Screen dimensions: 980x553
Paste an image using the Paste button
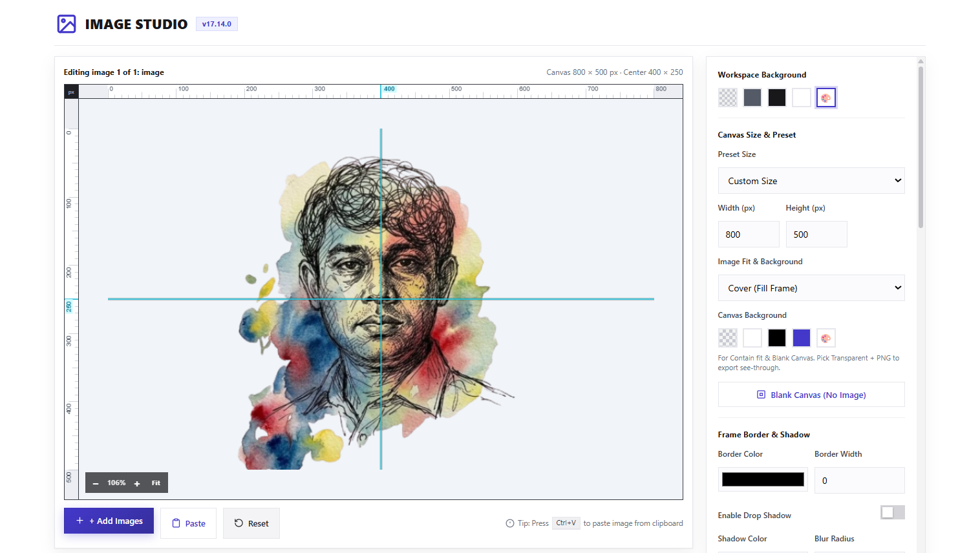(x=188, y=523)
